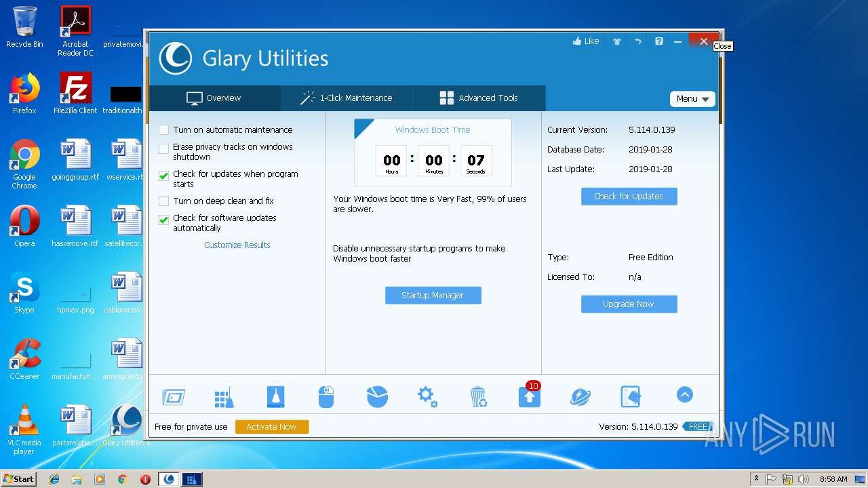Uncheck Check for software updates automatically
Image resolution: width=868 pixels, height=488 pixels.
tap(163, 220)
